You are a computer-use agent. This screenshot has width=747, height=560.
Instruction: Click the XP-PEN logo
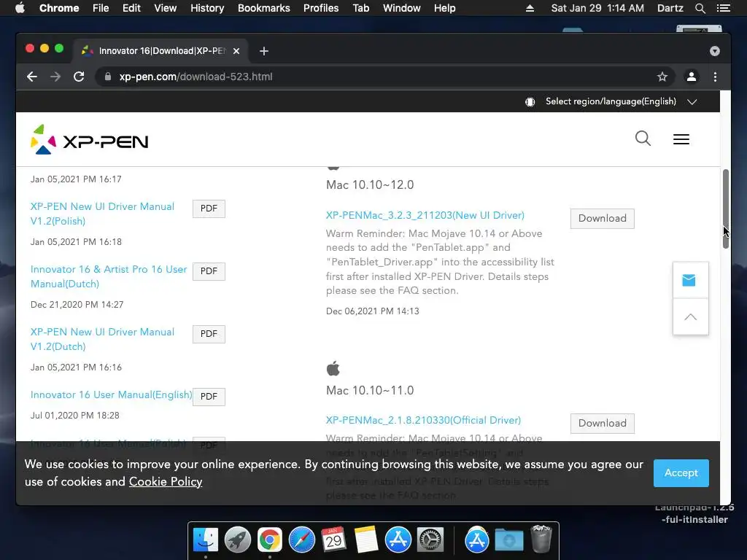[x=90, y=139]
